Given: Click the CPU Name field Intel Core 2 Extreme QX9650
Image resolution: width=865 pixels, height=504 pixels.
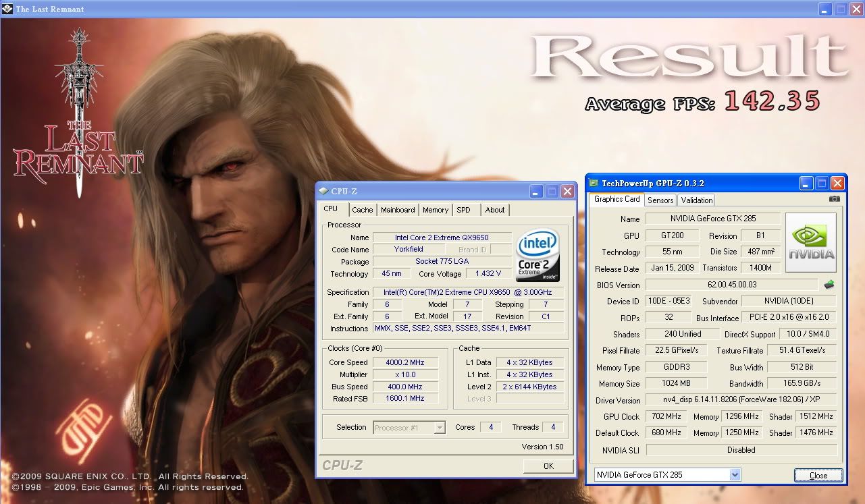Looking at the screenshot, I should tap(442, 237).
